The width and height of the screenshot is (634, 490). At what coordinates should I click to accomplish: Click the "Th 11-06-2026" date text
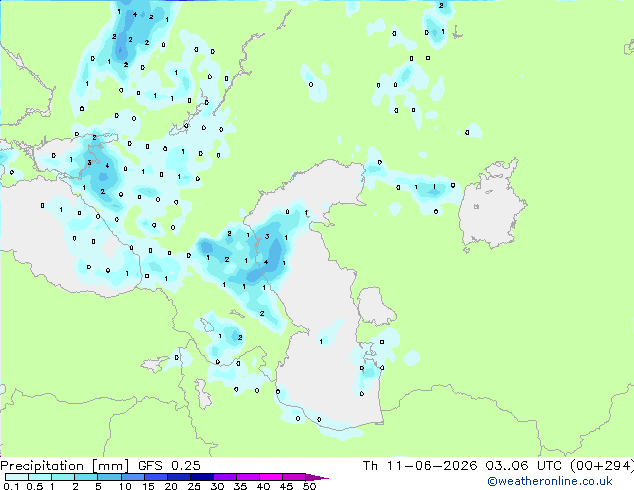[420, 466]
